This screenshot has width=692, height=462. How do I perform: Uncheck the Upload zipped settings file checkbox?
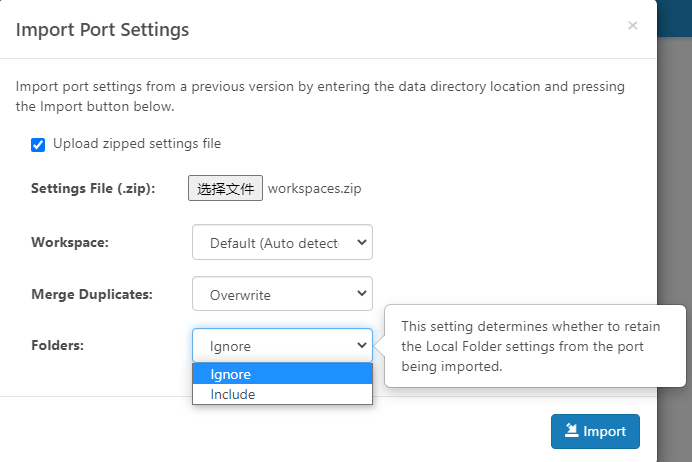[38, 144]
